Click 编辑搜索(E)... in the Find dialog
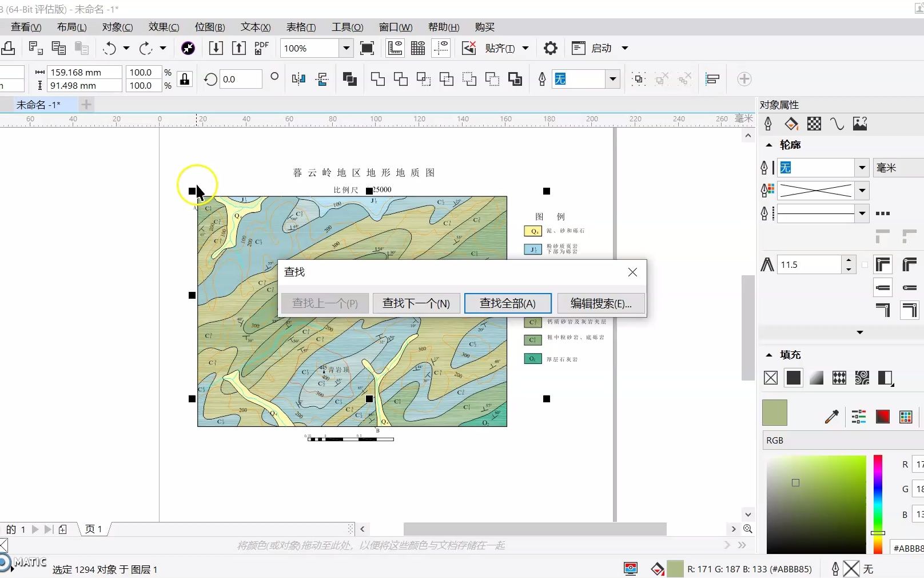The height and width of the screenshot is (578, 924). coord(601,303)
